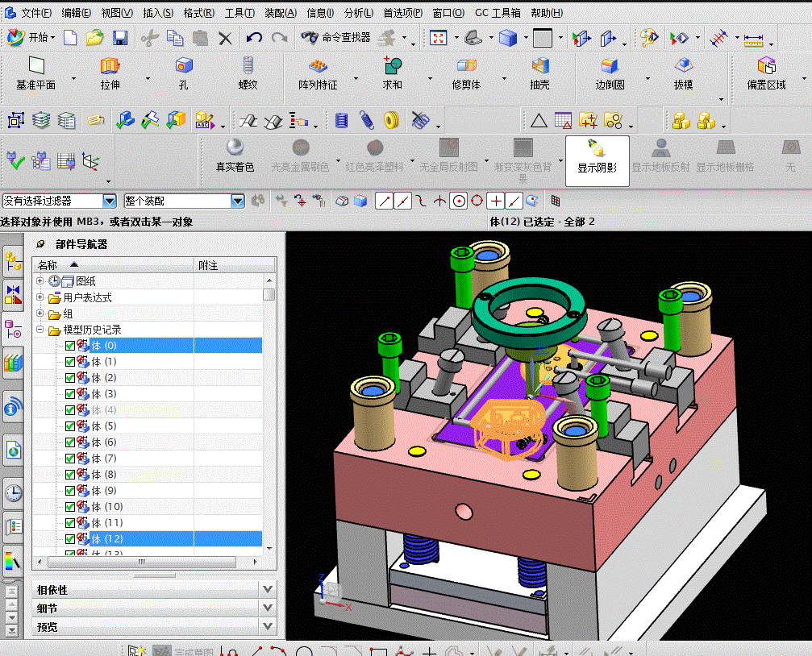Uncheck the 体 (9) checkbox
Screen dimensions: 812x656
click(70, 491)
